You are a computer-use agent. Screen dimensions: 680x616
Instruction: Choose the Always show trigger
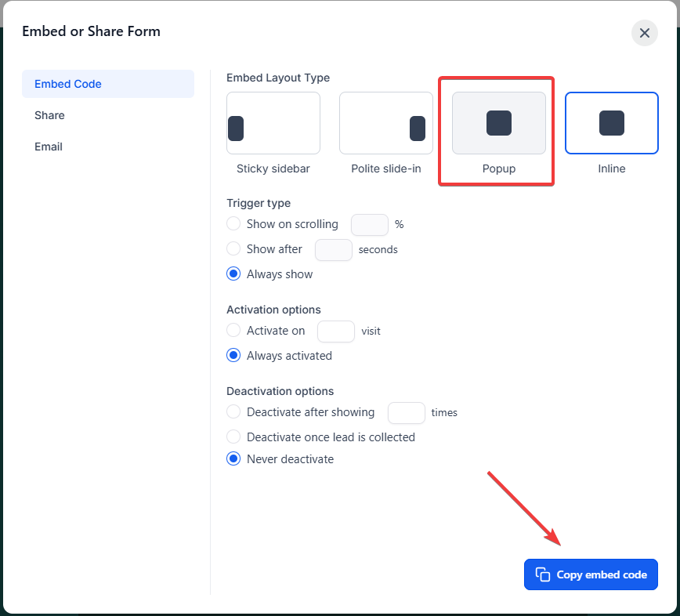pos(233,274)
